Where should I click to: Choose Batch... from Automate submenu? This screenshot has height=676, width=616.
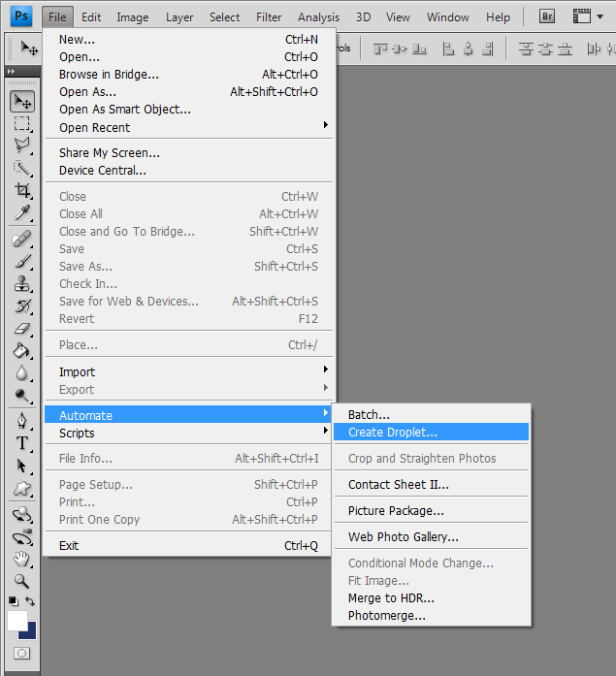tap(431, 415)
